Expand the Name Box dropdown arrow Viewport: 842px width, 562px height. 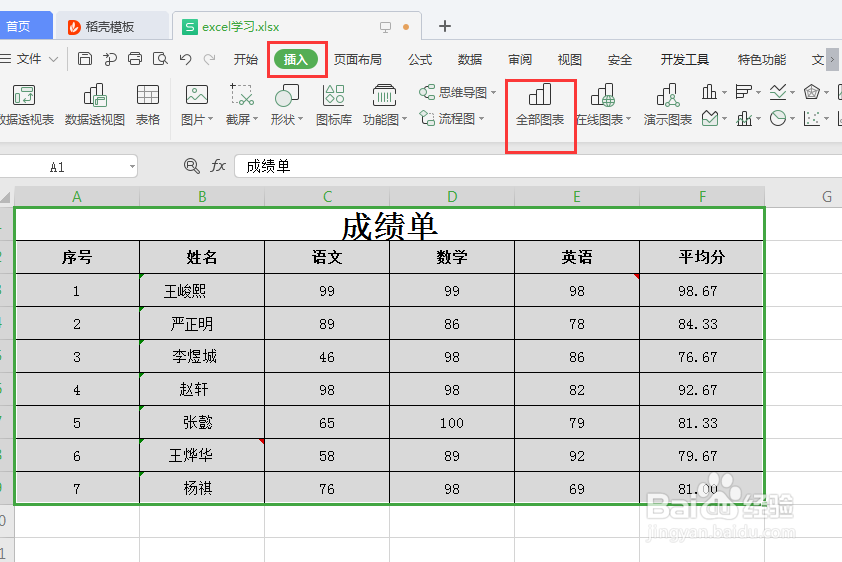pyautogui.click(x=132, y=167)
